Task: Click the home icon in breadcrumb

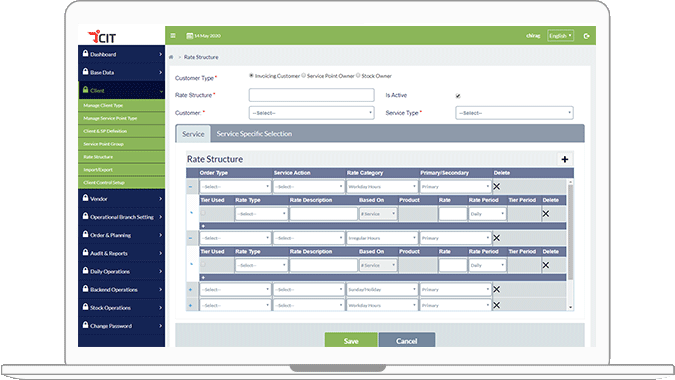Action: point(171,57)
